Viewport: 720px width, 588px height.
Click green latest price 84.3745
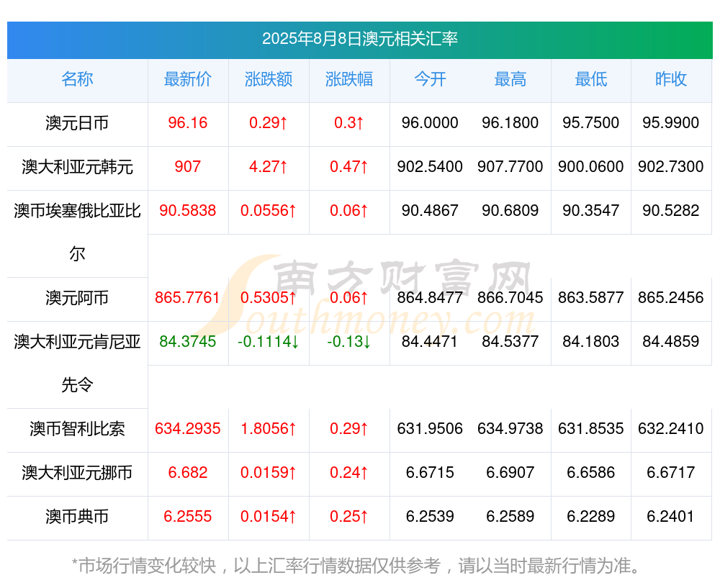(x=187, y=341)
